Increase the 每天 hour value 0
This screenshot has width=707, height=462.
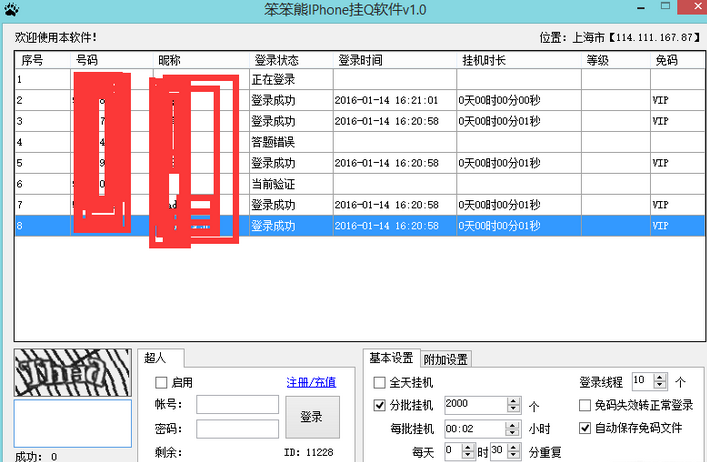coord(468,447)
